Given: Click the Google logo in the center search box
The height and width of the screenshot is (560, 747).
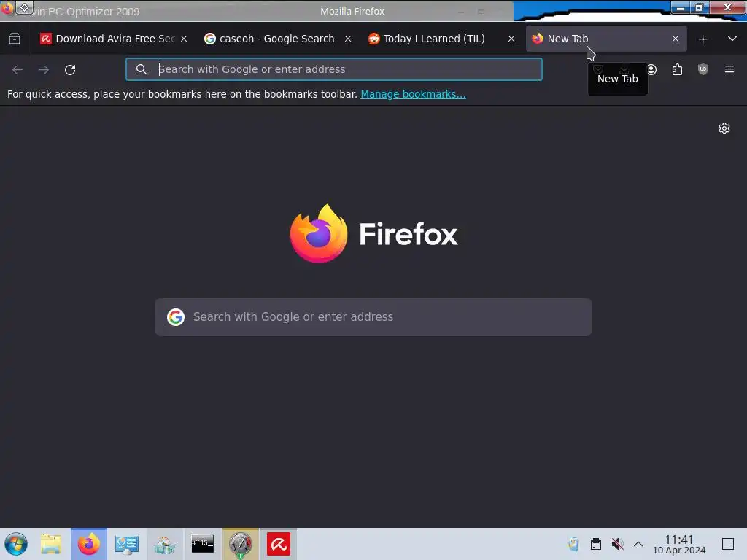Looking at the screenshot, I should (176, 317).
